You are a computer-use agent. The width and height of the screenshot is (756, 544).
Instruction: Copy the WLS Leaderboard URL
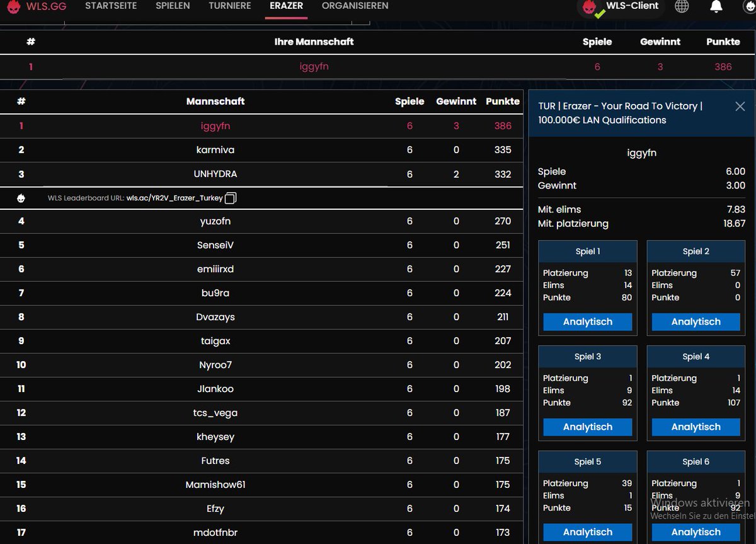tap(231, 198)
